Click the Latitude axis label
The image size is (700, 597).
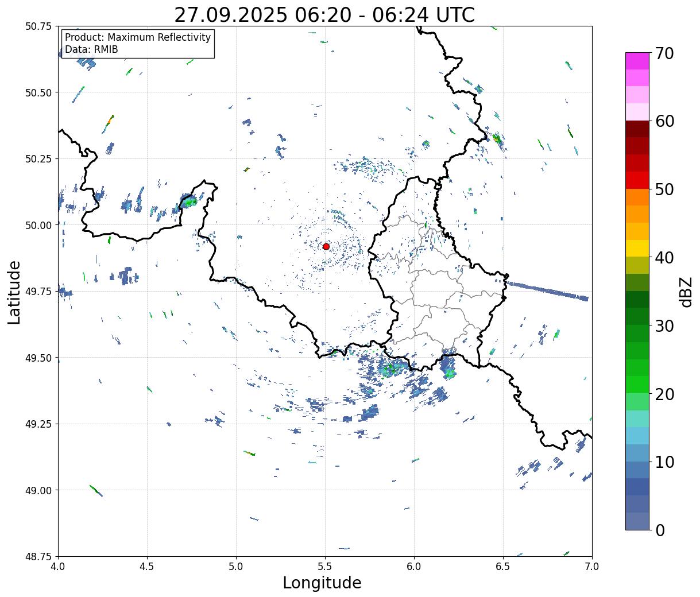tap(14, 292)
